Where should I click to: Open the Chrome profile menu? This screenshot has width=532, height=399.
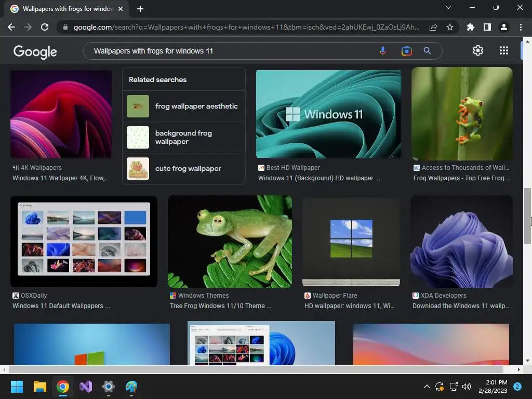pyautogui.click(x=504, y=27)
